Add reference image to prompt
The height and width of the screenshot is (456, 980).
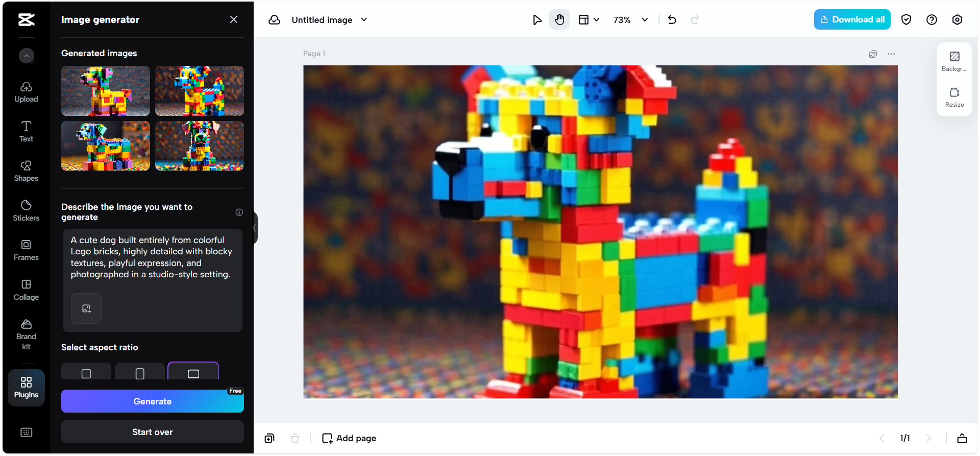click(86, 308)
